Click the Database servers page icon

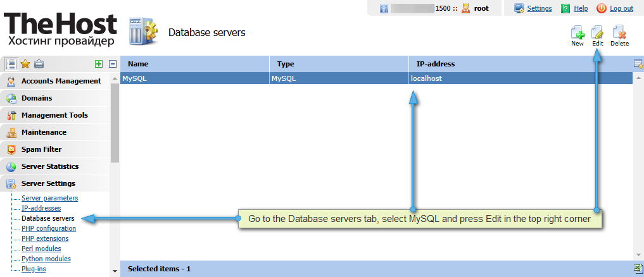pos(143,32)
